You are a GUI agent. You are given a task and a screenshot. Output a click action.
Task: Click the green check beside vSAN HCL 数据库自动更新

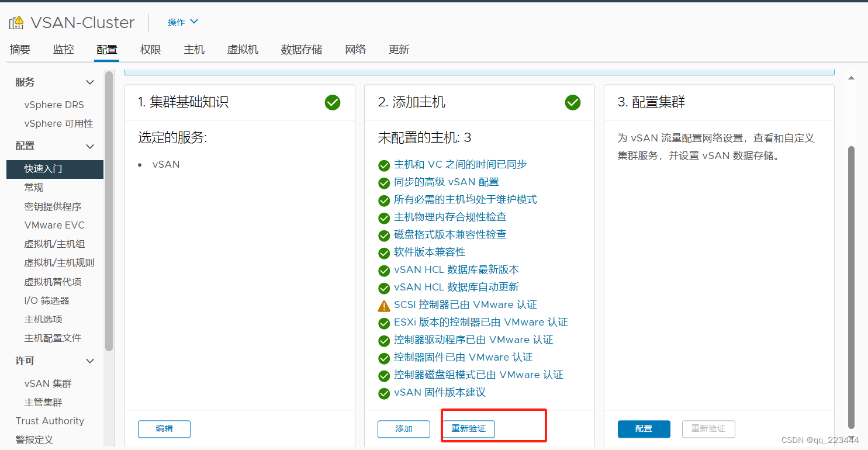384,287
